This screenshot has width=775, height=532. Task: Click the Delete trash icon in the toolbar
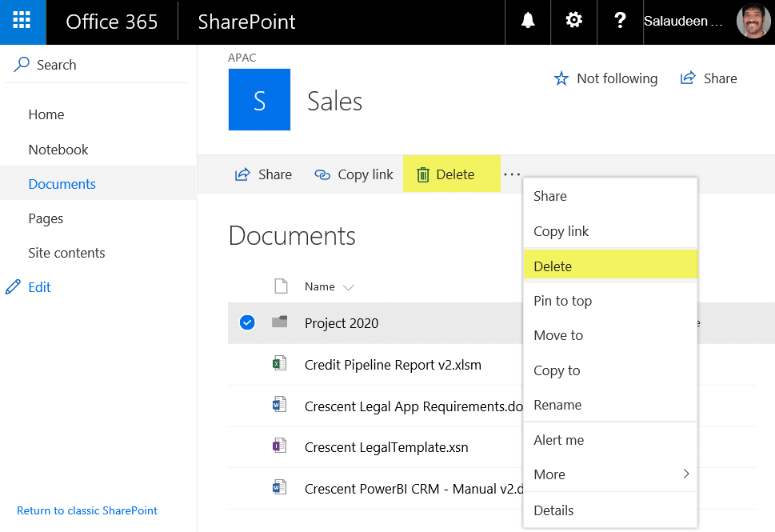click(423, 174)
